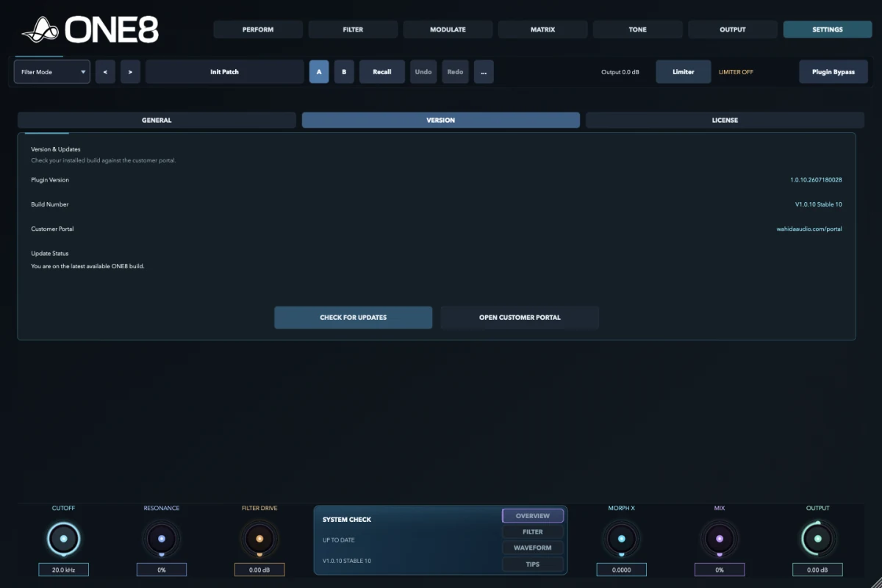Click the 20.0 kHz cutoff value field

[x=63, y=570]
